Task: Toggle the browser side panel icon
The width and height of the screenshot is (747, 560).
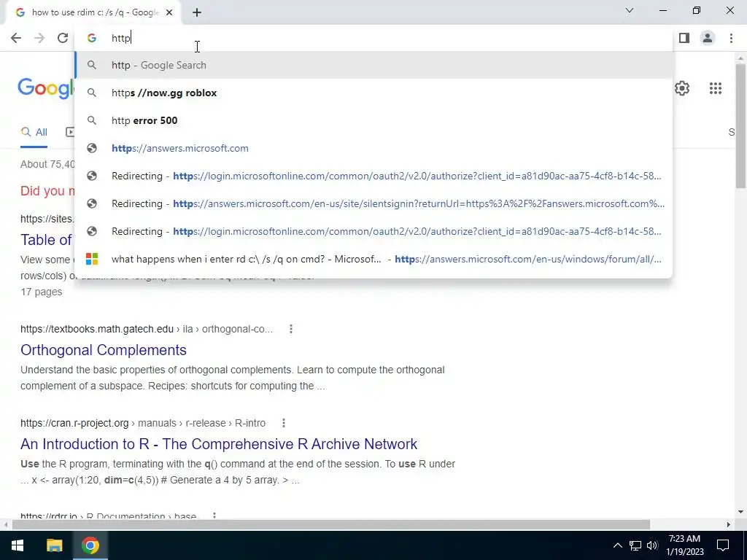Action: click(684, 38)
